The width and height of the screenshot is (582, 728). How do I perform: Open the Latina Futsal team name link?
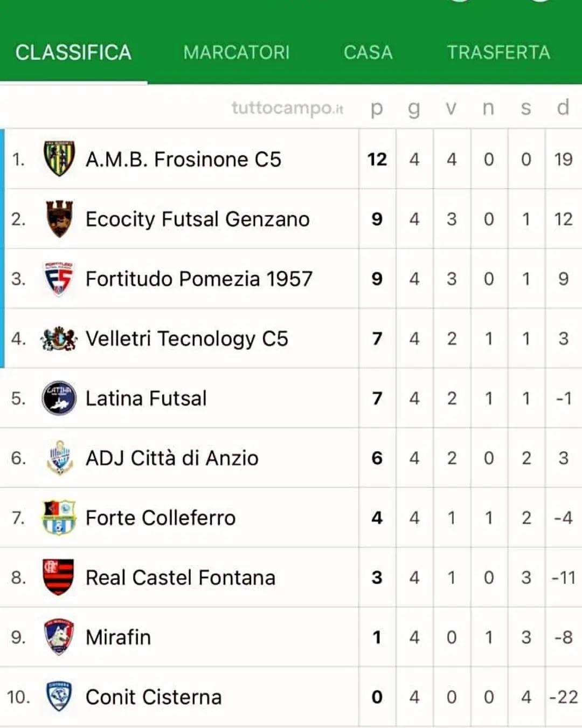[x=146, y=399]
